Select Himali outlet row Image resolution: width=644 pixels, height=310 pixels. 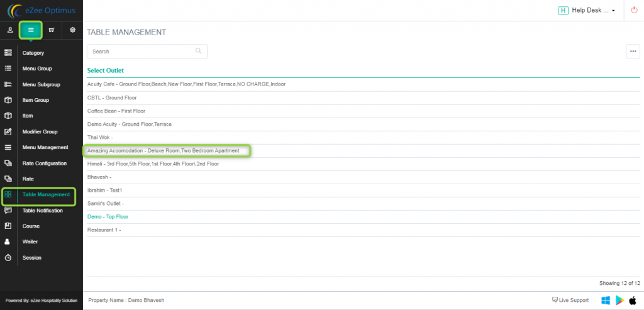click(x=363, y=164)
